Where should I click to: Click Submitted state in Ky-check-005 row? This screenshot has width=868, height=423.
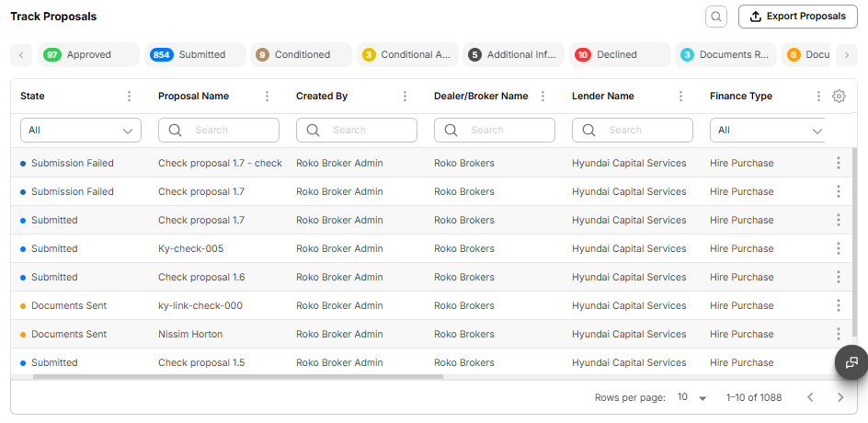click(x=54, y=248)
